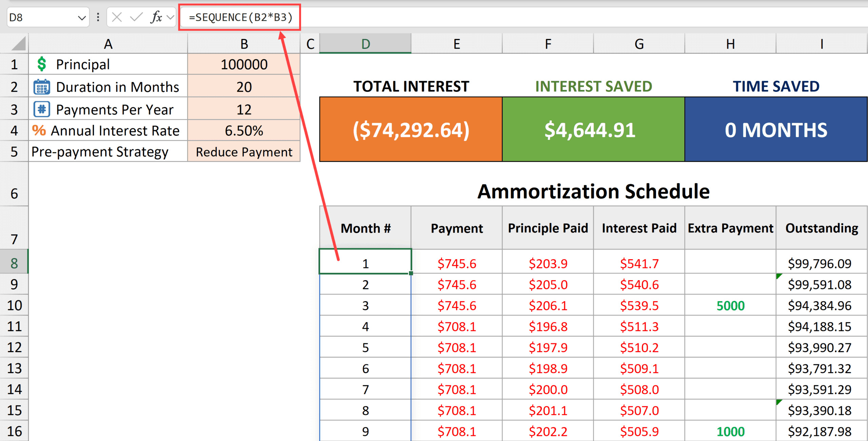868x441 pixels.
Task: Click the calendar icon beside Duration
Action: (x=42, y=87)
